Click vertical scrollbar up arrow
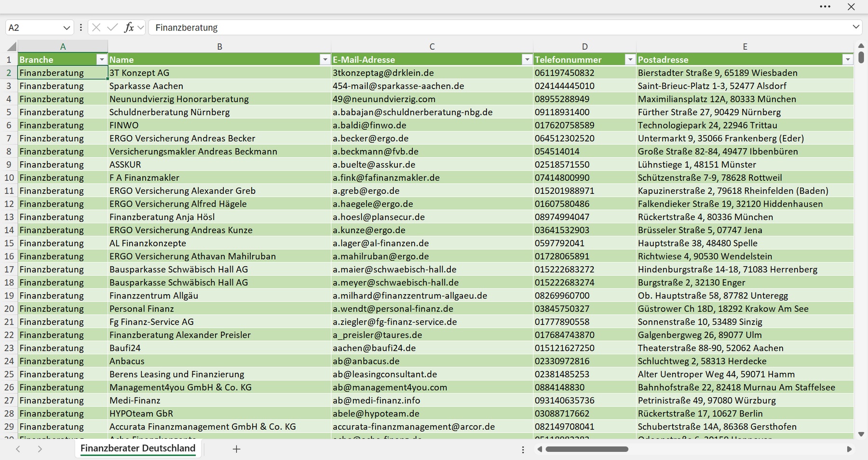The image size is (868, 460). point(861,46)
